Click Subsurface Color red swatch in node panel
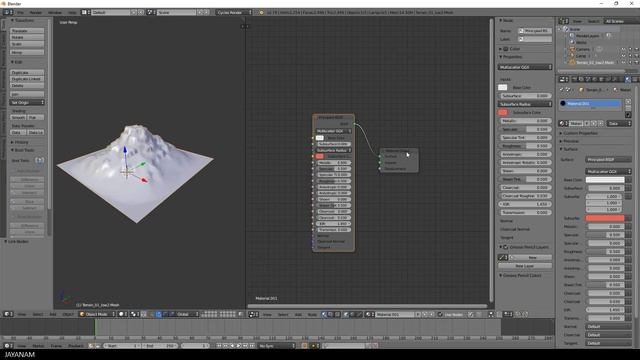The width and height of the screenshot is (640, 360). point(503,112)
